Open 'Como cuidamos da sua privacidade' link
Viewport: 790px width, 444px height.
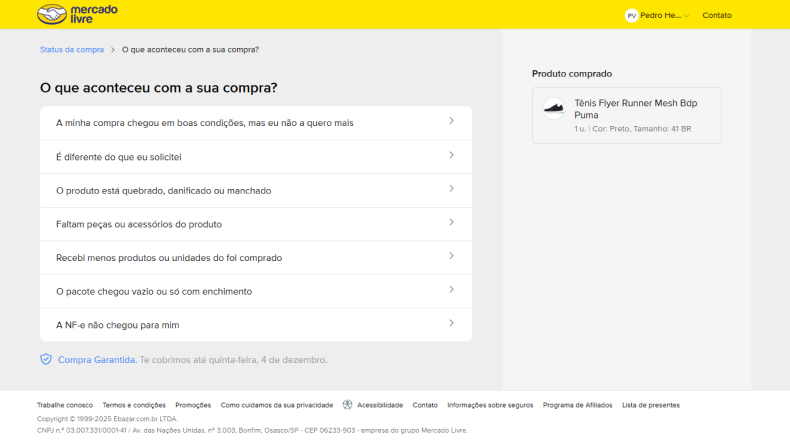tap(277, 405)
